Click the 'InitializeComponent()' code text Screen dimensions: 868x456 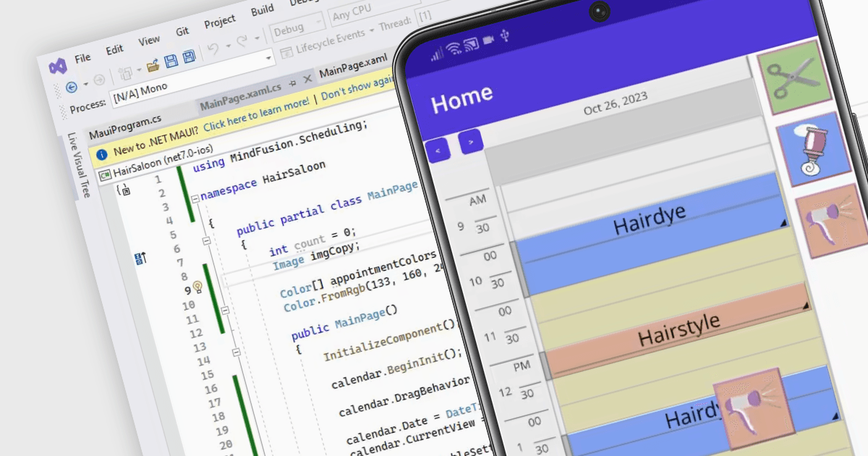(x=390, y=339)
